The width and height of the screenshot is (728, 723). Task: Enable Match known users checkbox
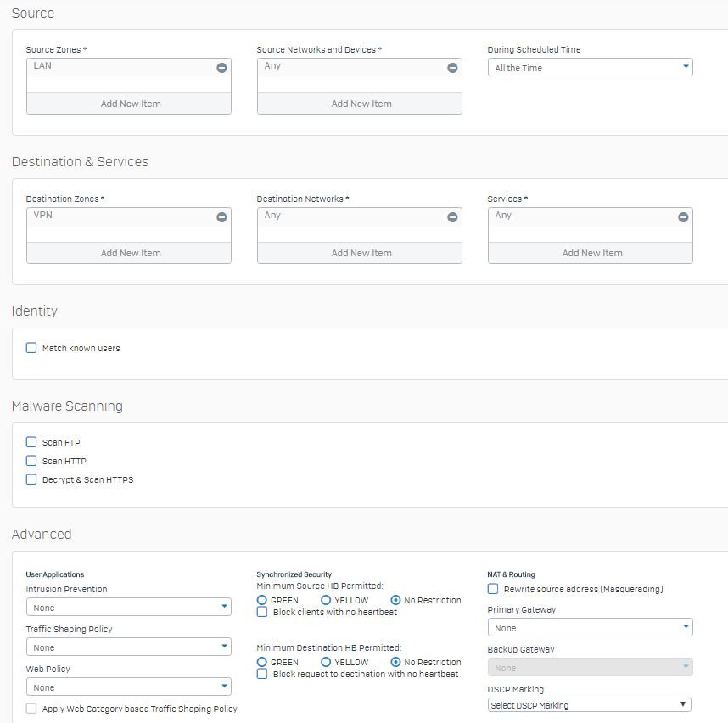coord(31,348)
